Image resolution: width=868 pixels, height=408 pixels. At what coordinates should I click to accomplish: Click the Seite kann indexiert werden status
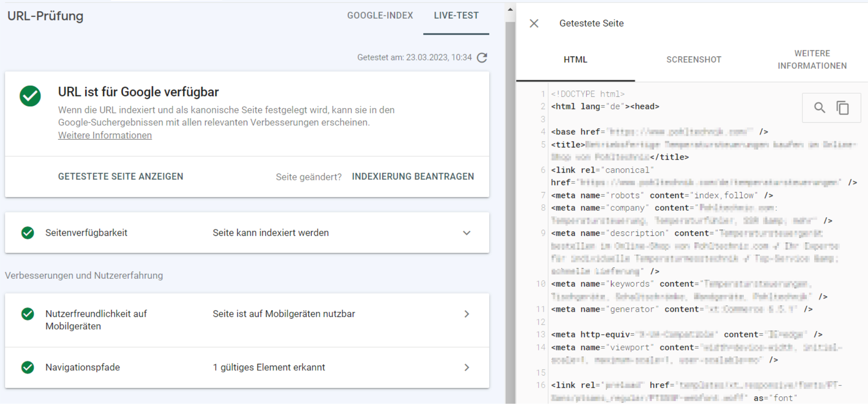(x=271, y=233)
